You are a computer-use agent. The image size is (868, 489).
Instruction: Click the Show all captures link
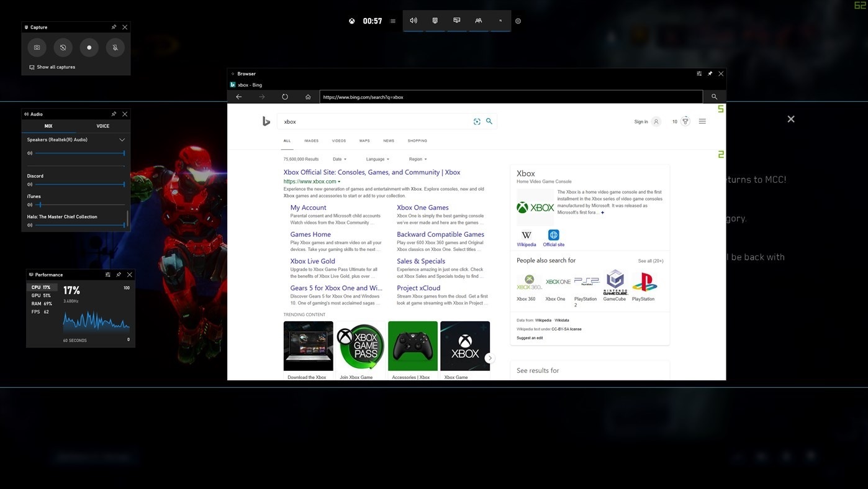click(x=56, y=66)
